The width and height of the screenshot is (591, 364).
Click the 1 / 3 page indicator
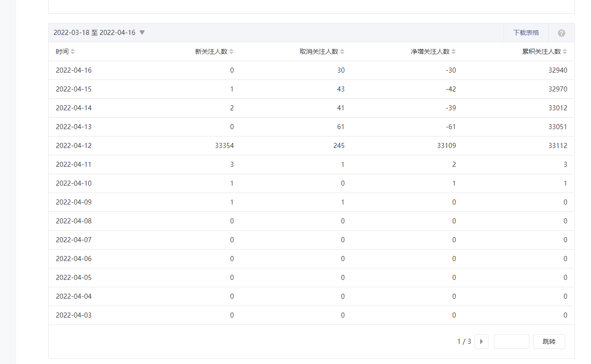coord(464,341)
